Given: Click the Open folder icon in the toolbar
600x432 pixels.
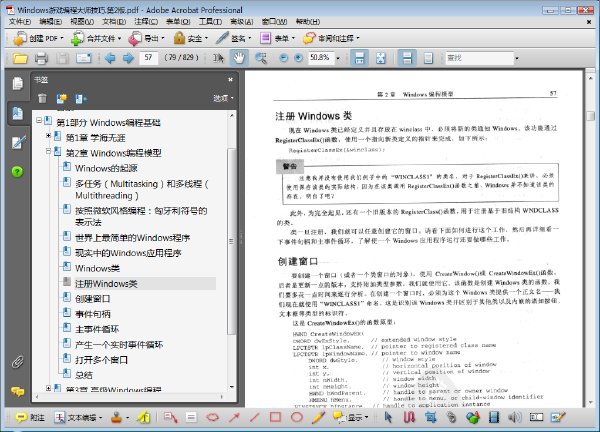Looking at the screenshot, I should [x=20, y=58].
